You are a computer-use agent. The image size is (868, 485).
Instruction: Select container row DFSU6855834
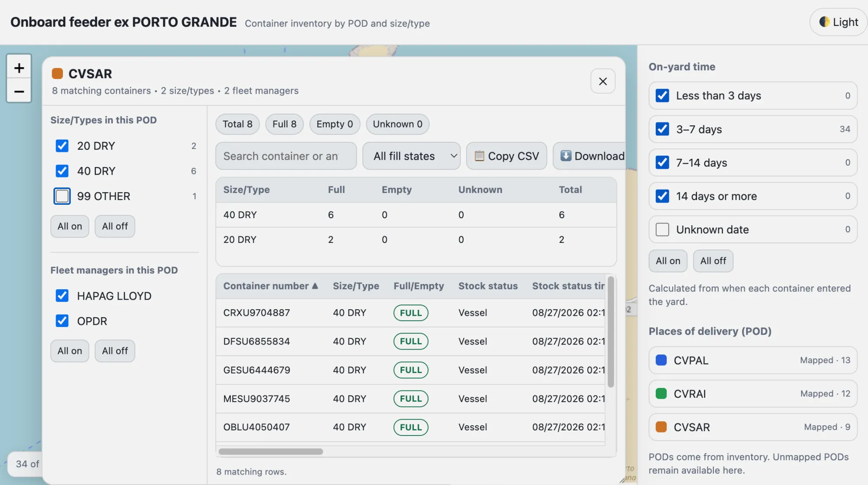click(411, 341)
